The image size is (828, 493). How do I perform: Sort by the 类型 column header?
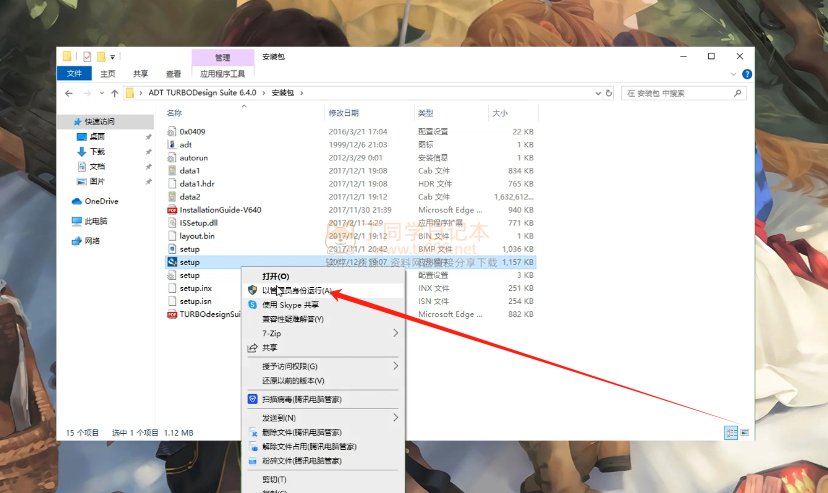pyautogui.click(x=426, y=113)
